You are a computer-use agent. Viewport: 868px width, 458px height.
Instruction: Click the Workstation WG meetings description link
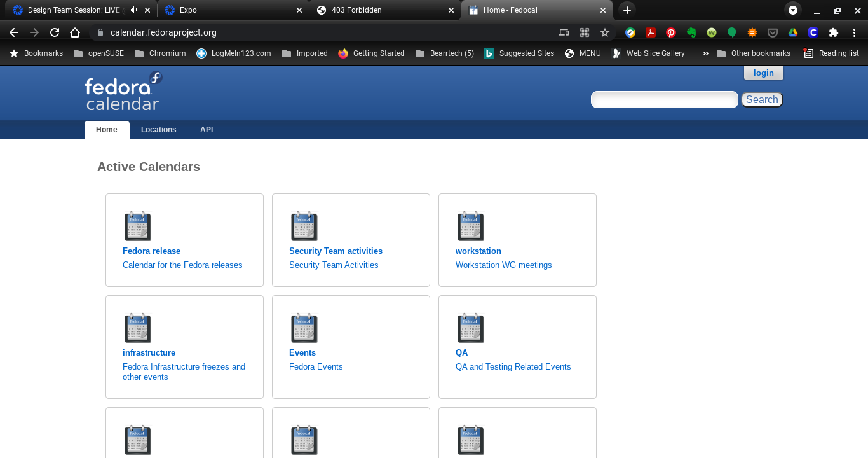click(x=504, y=265)
